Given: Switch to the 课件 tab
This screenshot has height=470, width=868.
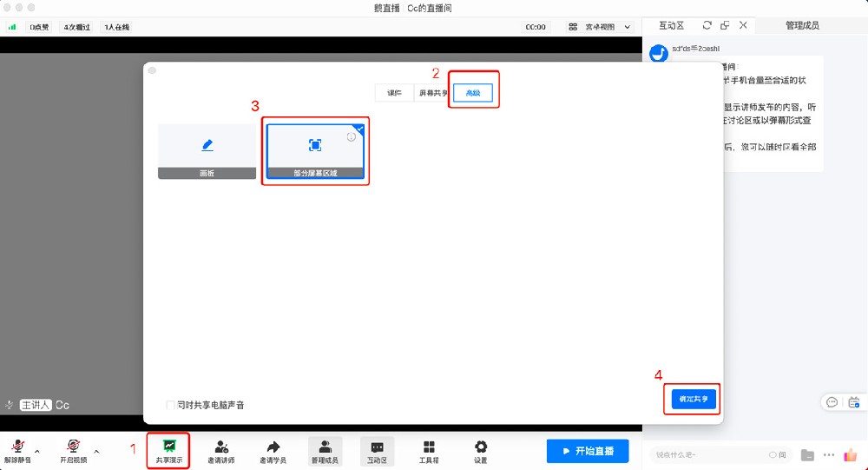Looking at the screenshot, I should [x=394, y=93].
